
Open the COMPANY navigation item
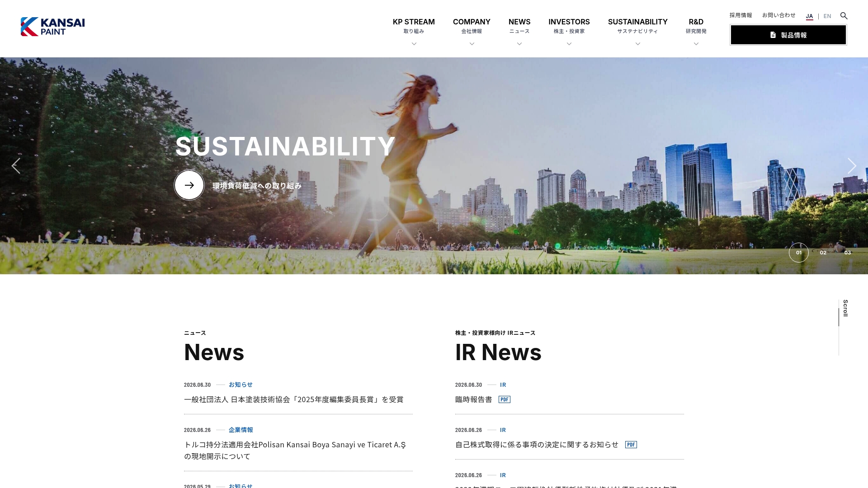tap(472, 26)
